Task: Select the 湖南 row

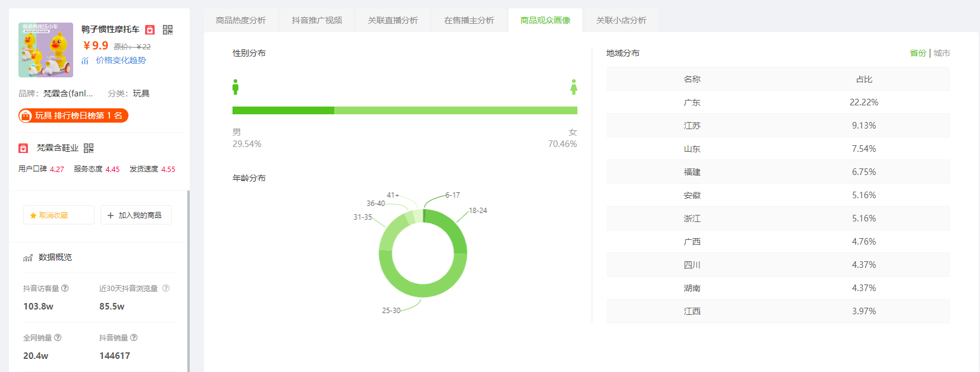Action: pos(778,288)
